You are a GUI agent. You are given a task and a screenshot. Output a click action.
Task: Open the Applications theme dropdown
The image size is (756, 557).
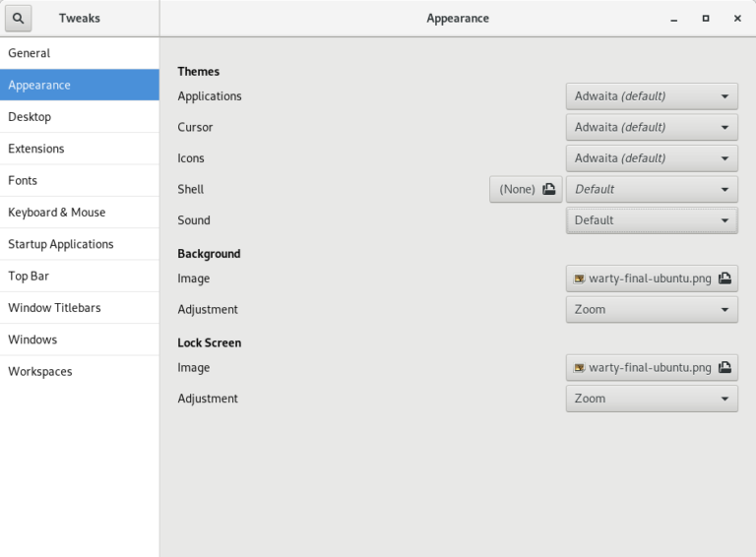[652, 96]
